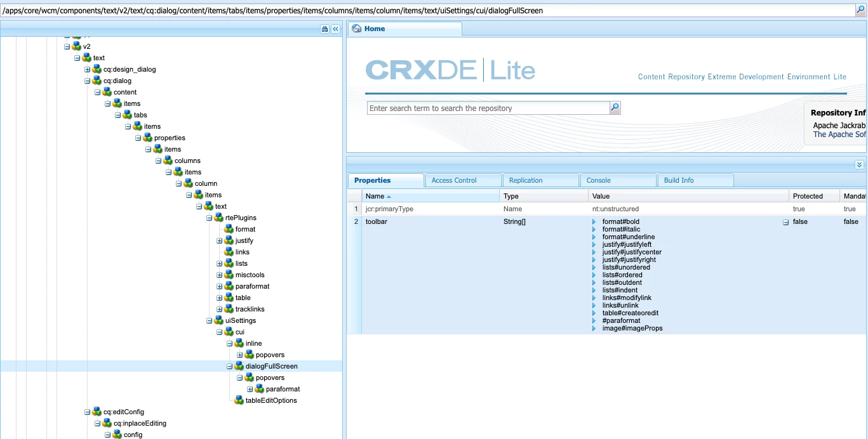This screenshot has height=439, width=868.
Task: Click the node icon beside tracklinks
Action: 229,309
